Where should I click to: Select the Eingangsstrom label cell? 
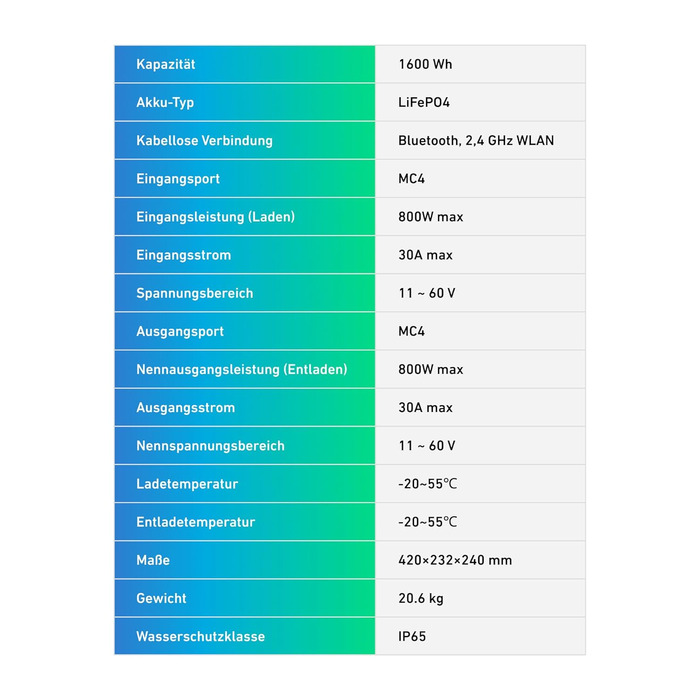pos(183,255)
